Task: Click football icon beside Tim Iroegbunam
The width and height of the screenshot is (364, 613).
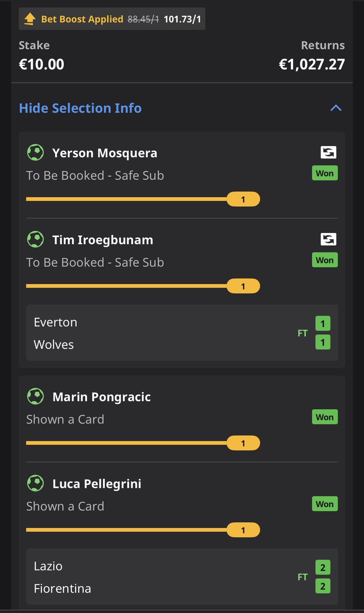Action: point(35,239)
